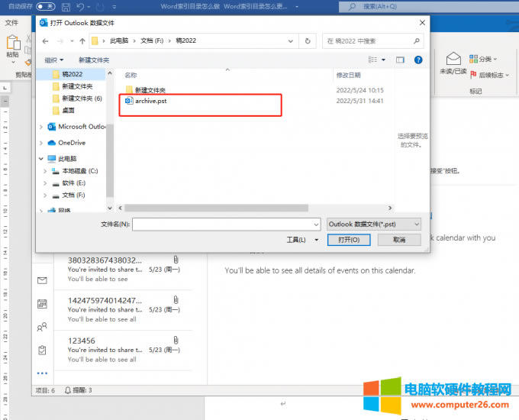Screen dimensions: 519x420
Task: Switch to Tasks view icon in Outlook
Action: [x=42, y=350]
